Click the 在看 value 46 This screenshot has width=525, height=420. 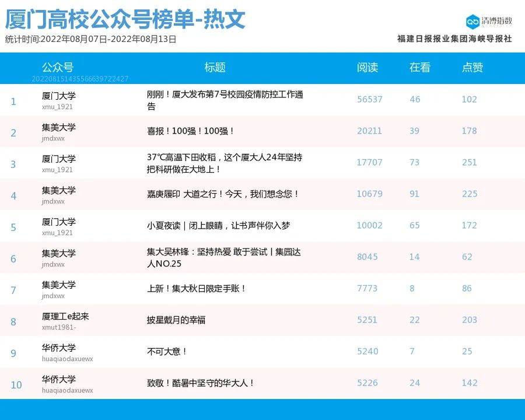pyautogui.click(x=415, y=100)
